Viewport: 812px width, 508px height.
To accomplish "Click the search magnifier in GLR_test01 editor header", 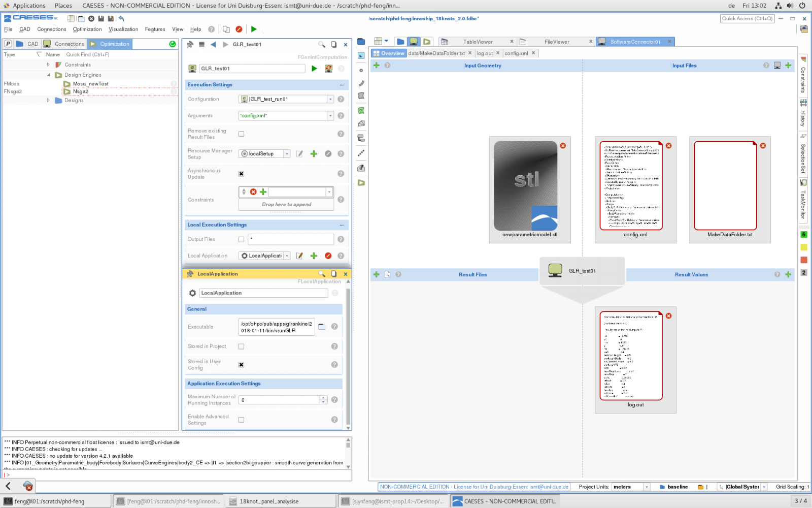I will [x=322, y=45].
